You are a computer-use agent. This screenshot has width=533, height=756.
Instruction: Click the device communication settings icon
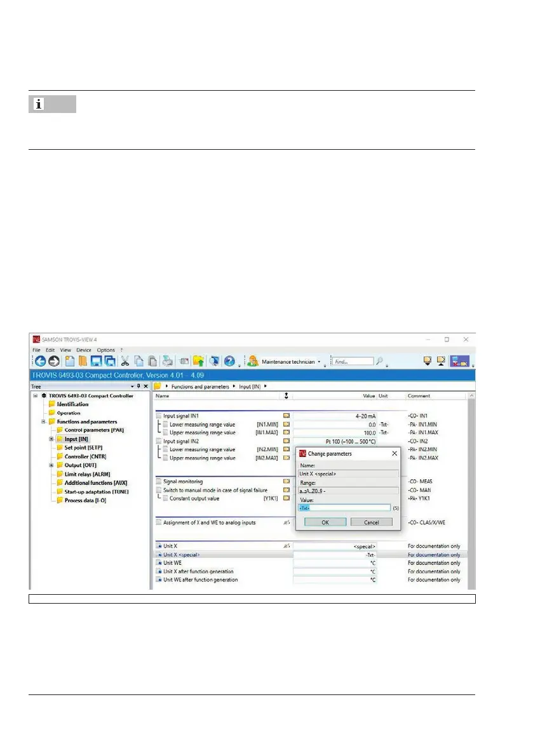(x=184, y=361)
